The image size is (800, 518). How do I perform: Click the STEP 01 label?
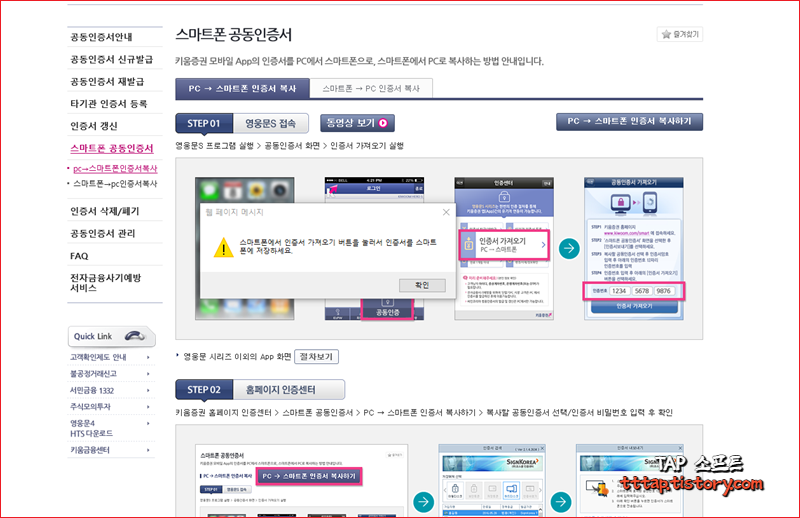(x=204, y=124)
